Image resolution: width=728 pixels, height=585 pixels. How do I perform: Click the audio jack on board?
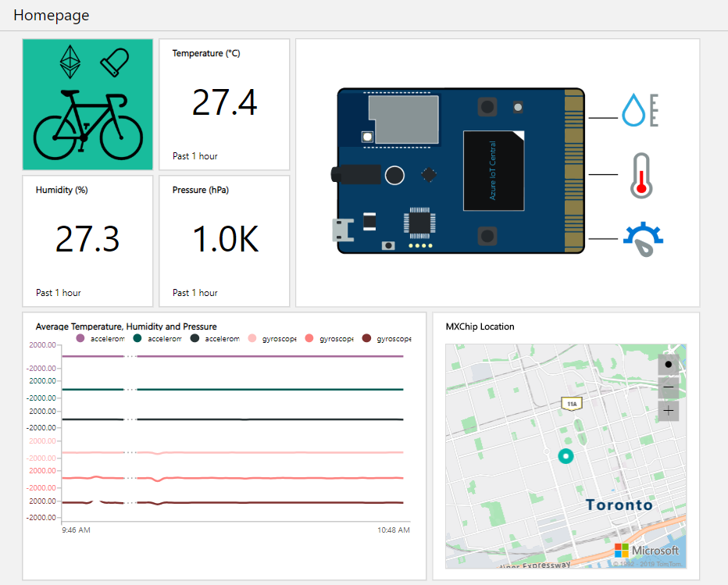tap(355, 175)
